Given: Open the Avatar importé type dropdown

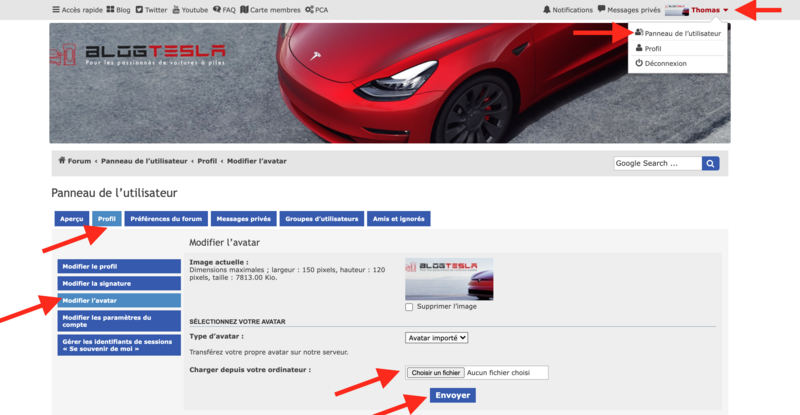Looking at the screenshot, I should click(437, 338).
